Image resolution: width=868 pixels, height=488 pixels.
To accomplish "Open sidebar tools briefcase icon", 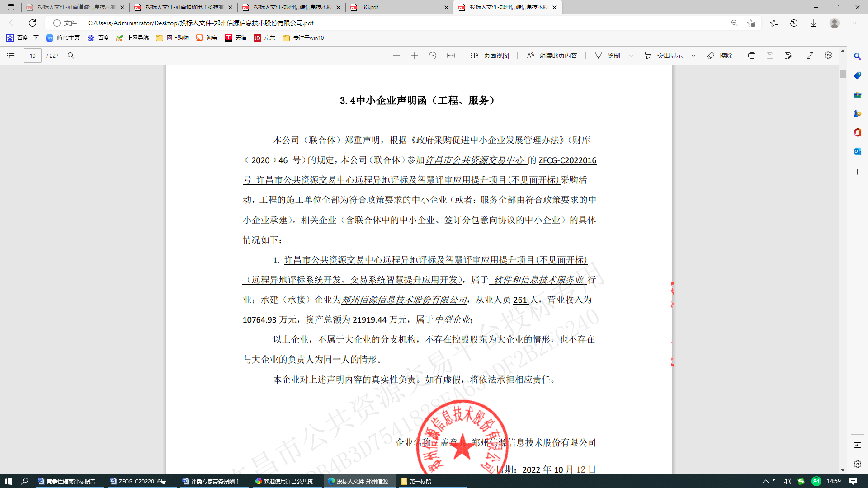I will pyautogui.click(x=857, y=94).
